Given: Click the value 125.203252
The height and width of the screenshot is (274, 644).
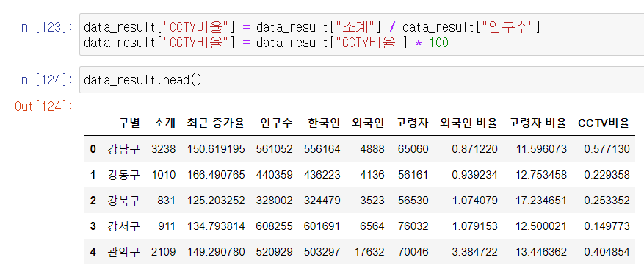Looking at the screenshot, I should point(216,201).
